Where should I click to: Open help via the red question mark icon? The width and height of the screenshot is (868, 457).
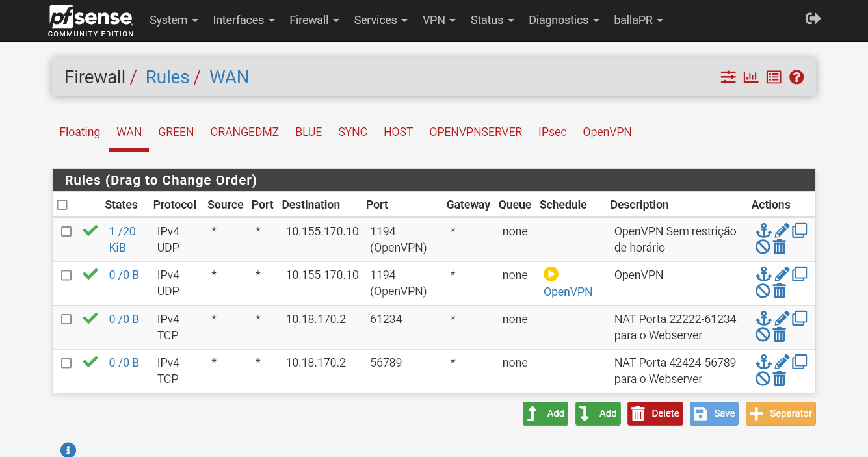(796, 77)
